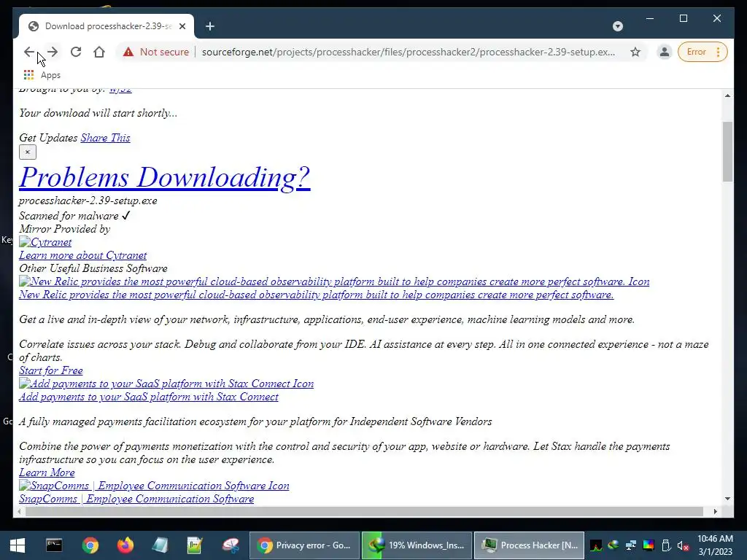Bookmark this page with the star icon
The width and height of the screenshot is (747, 560).
click(x=635, y=52)
